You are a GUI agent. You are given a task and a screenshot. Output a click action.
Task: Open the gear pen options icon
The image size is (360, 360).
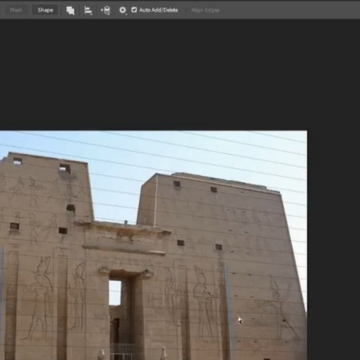[123, 10]
